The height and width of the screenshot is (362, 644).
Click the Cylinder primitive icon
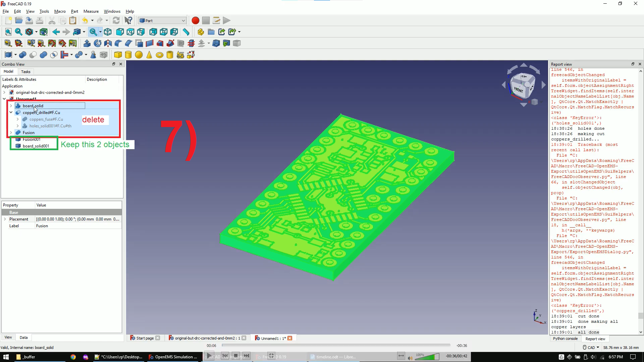click(128, 54)
